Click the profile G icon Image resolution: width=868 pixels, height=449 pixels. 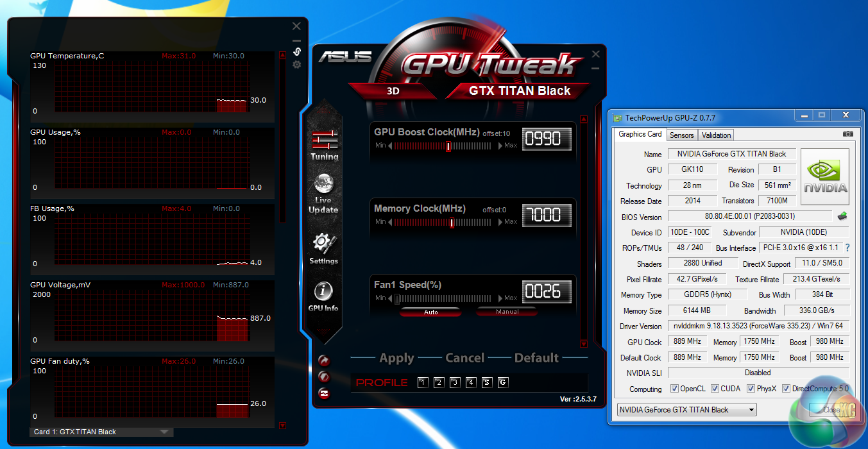click(503, 383)
